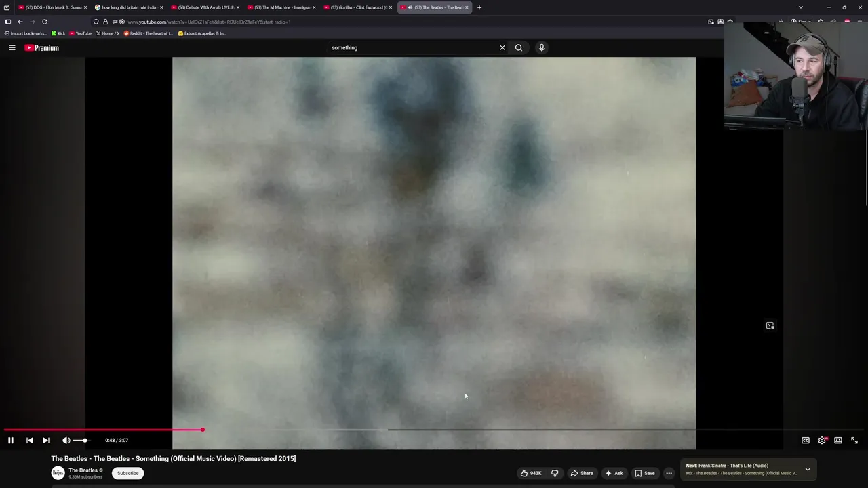Open the Ask AI button

pos(614,473)
